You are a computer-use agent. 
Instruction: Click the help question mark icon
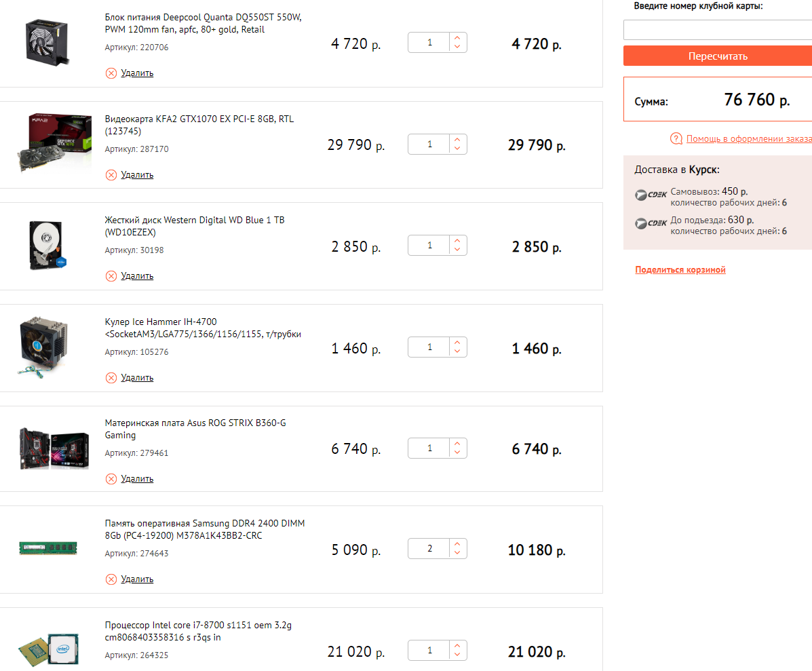pos(676,139)
